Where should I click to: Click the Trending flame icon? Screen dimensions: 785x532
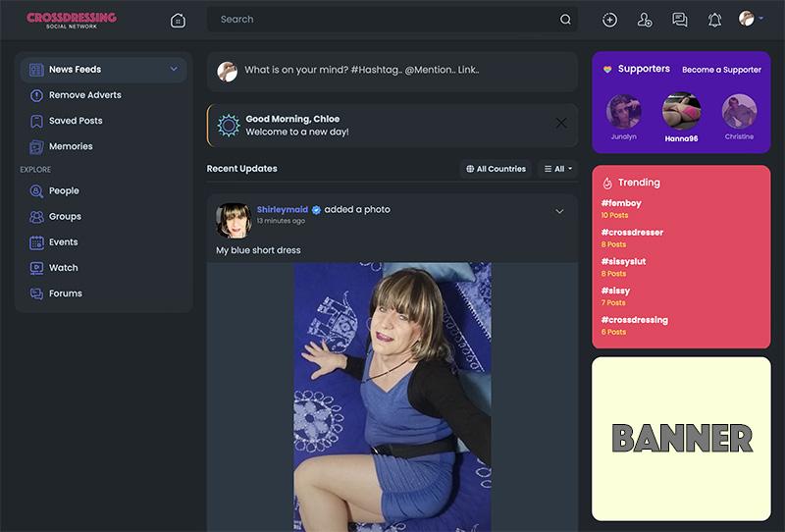[607, 183]
